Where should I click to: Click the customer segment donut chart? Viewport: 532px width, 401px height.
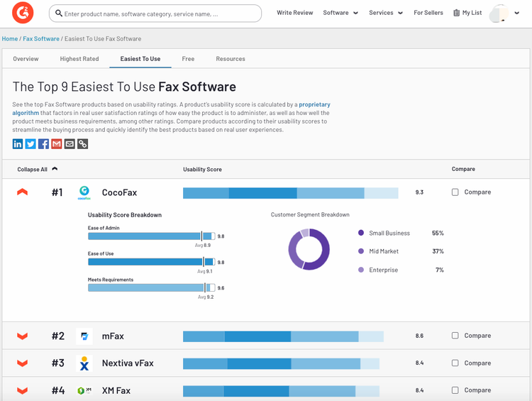tap(309, 249)
